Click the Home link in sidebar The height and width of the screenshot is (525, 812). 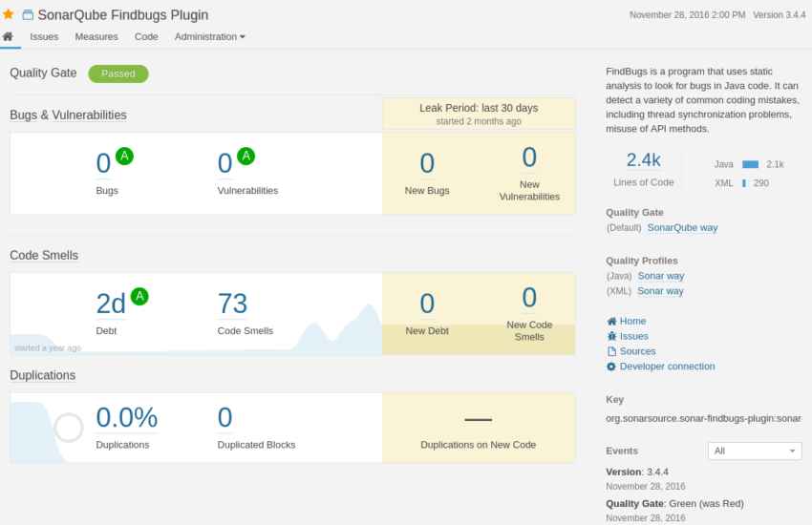point(632,322)
